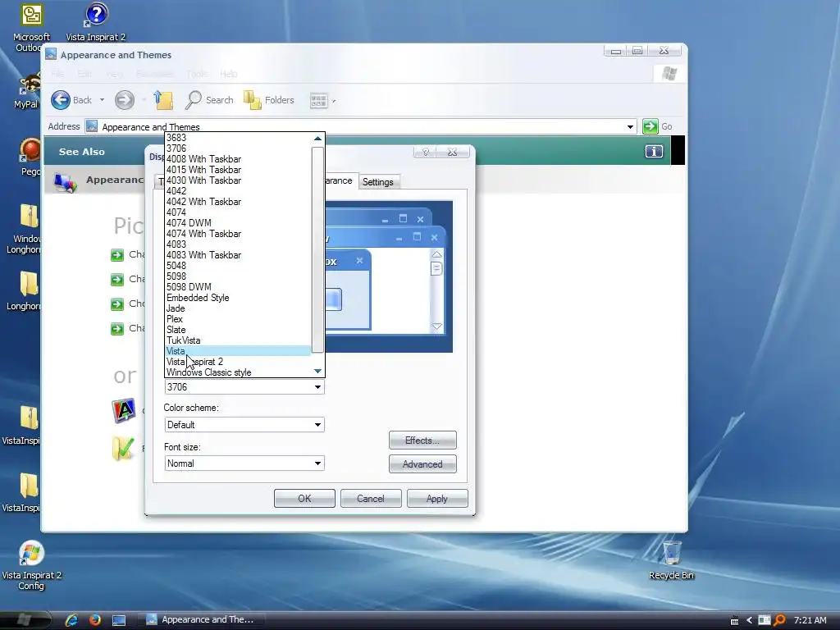The width and height of the screenshot is (840, 630).
Task: Select highlighted Vista style
Action: tap(238, 351)
